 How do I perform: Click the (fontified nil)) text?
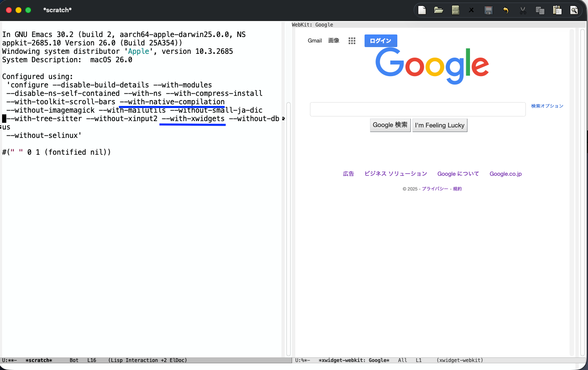[x=78, y=152]
